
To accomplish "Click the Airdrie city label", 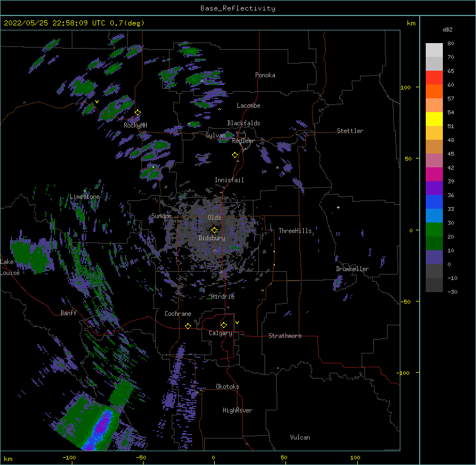I will (223, 297).
